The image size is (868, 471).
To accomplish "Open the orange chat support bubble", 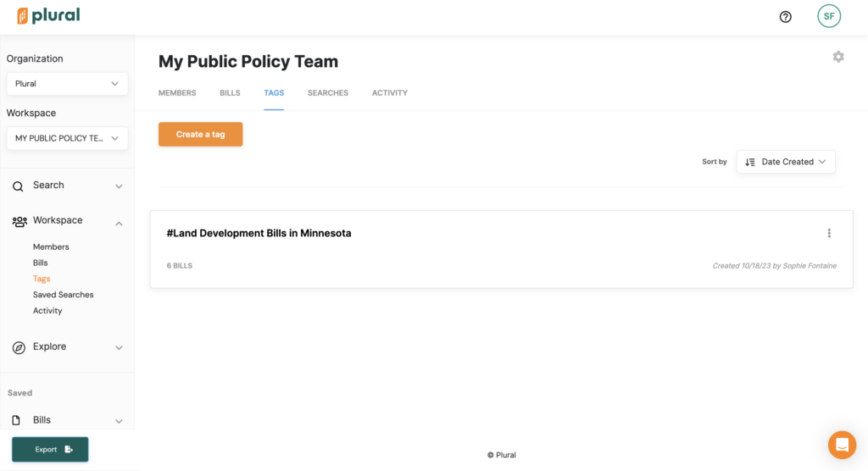I will 841,444.
